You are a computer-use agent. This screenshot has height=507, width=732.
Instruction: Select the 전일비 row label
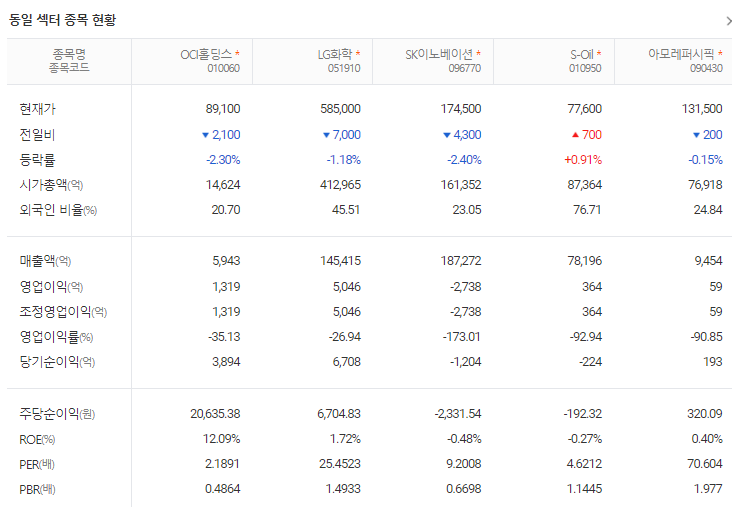[x=37, y=134]
